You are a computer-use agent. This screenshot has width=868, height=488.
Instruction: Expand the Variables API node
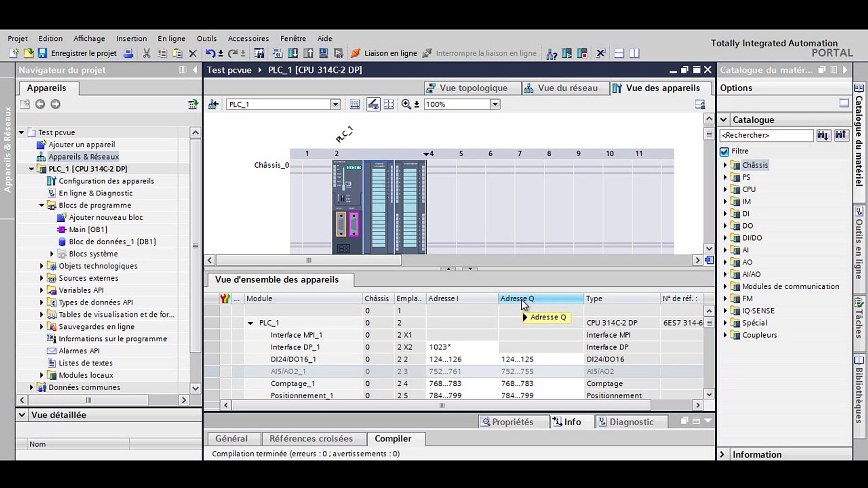tap(42, 290)
